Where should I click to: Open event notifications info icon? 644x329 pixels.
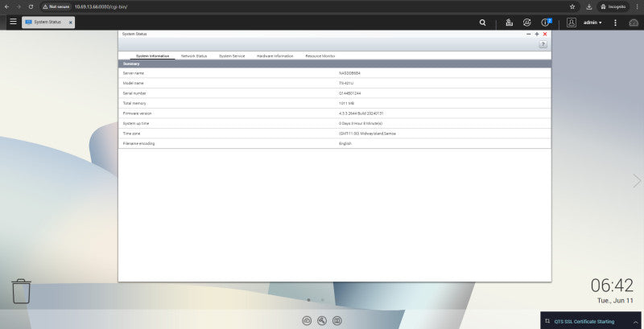[546, 23]
